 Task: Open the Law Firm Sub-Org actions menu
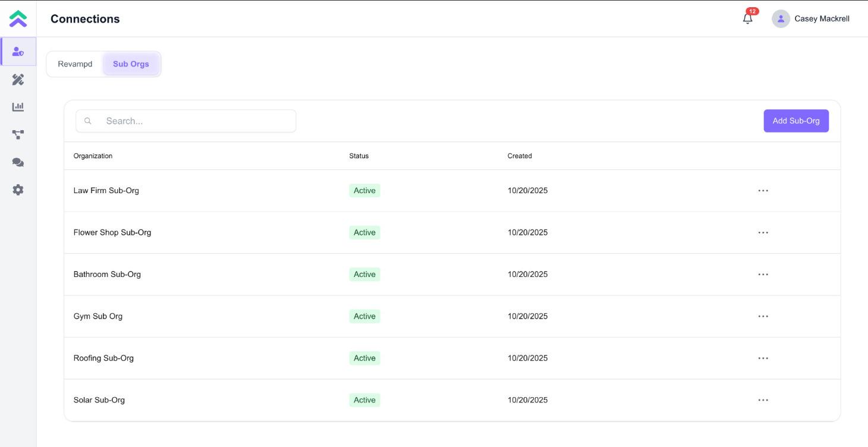[763, 191]
